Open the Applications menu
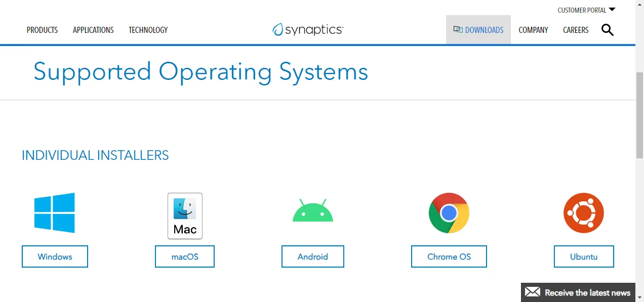 pos(93,30)
